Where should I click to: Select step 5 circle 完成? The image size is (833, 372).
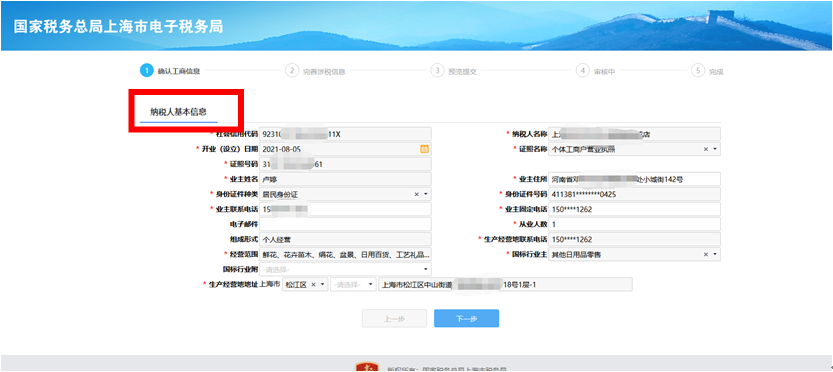(698, 71)
